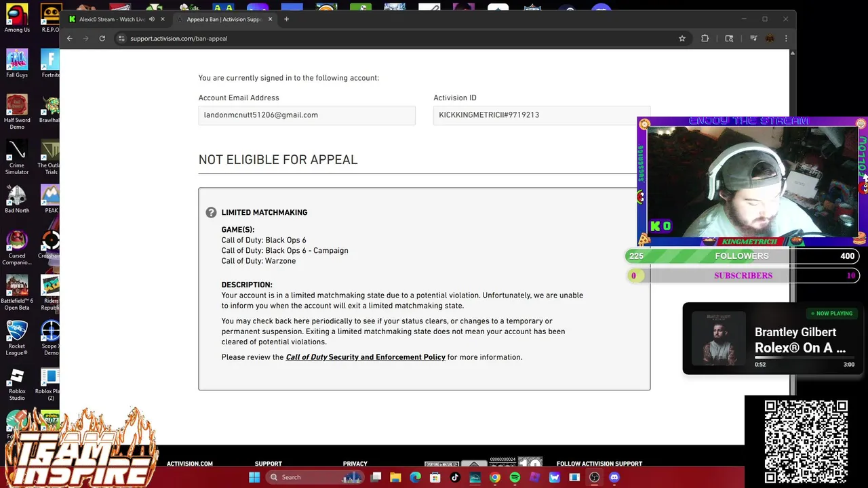This screenshot has height=488, width=868.
Task: Open the Among Us desktop shortcut
Action: pyautogui.click(x=17, y=19)
